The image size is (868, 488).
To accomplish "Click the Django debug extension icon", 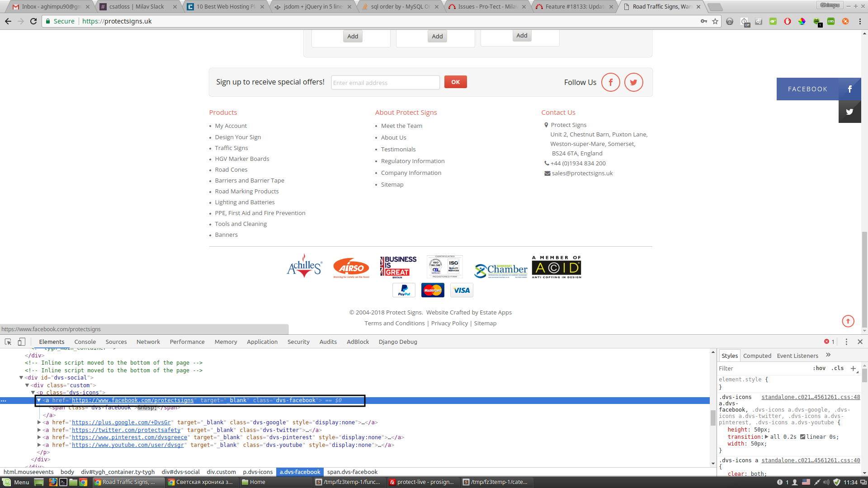I will pyautogui.click(x=759, y=21).
